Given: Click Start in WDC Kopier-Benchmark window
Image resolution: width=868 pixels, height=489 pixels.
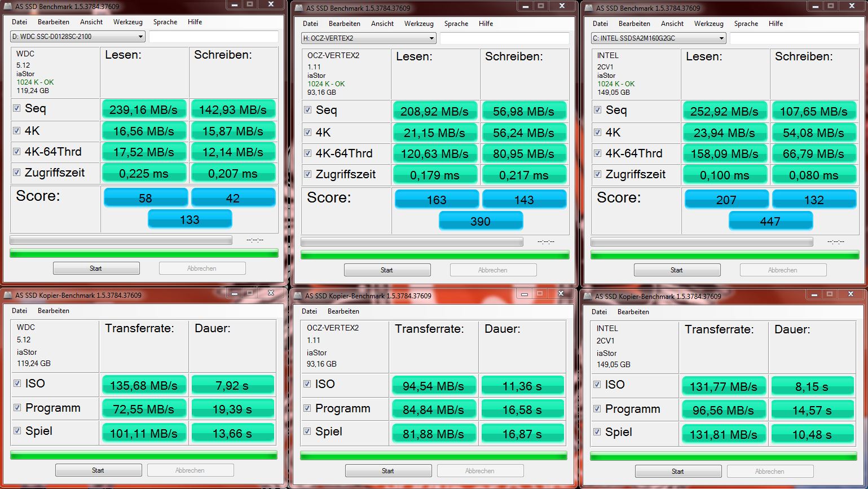Looking at the screenshot, I should pos(98,470).
